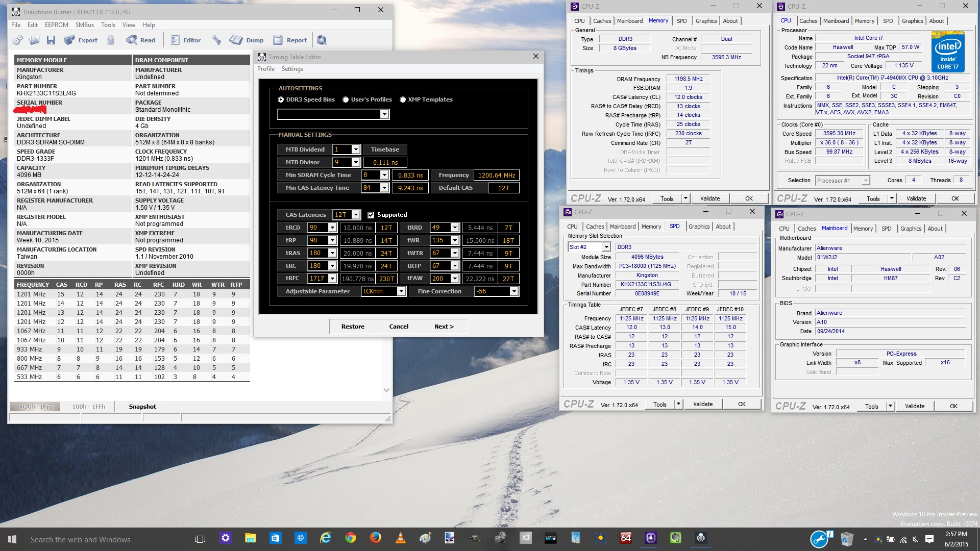The width and height of the screenshot is (980, 551).
Task: Click the Cancel button in Timing Table Editor
Action: [399, 327]
